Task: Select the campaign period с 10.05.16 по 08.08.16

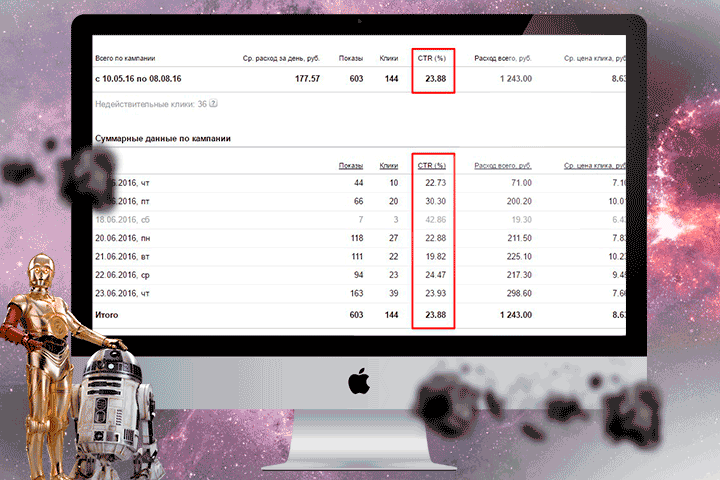Action: click(138, 79)
